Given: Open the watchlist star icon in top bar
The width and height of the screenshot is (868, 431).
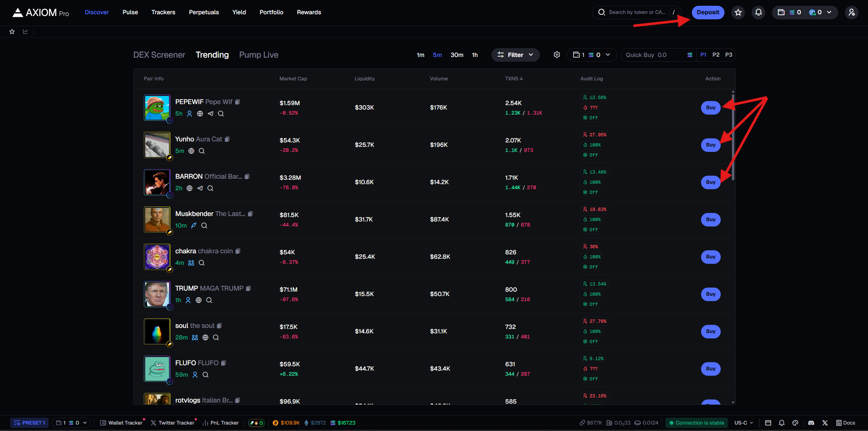Looking at the screenshot, I should [x=738, y=13].
